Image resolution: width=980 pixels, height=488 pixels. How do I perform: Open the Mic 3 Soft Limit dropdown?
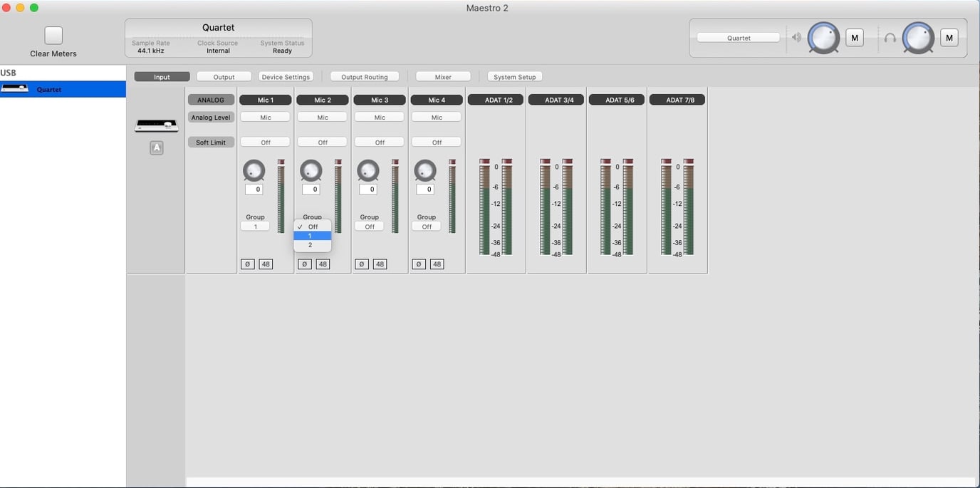point(380,142)
